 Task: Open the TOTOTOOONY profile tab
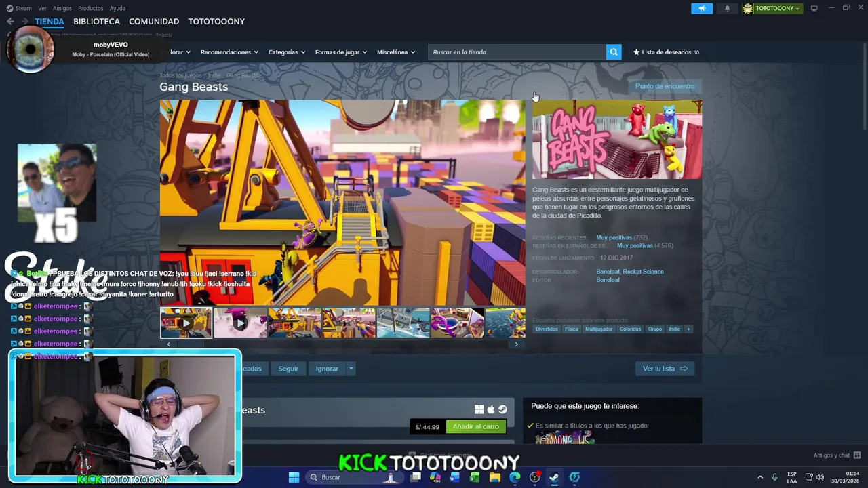click(x=216, y=21)
